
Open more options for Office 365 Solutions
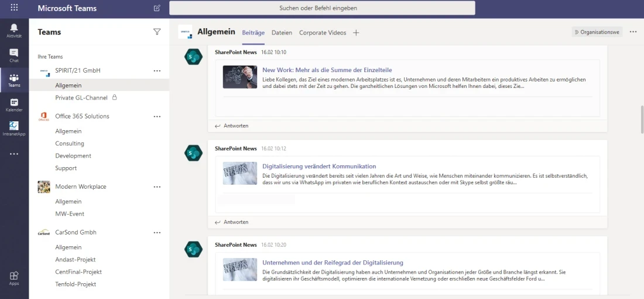157,117
